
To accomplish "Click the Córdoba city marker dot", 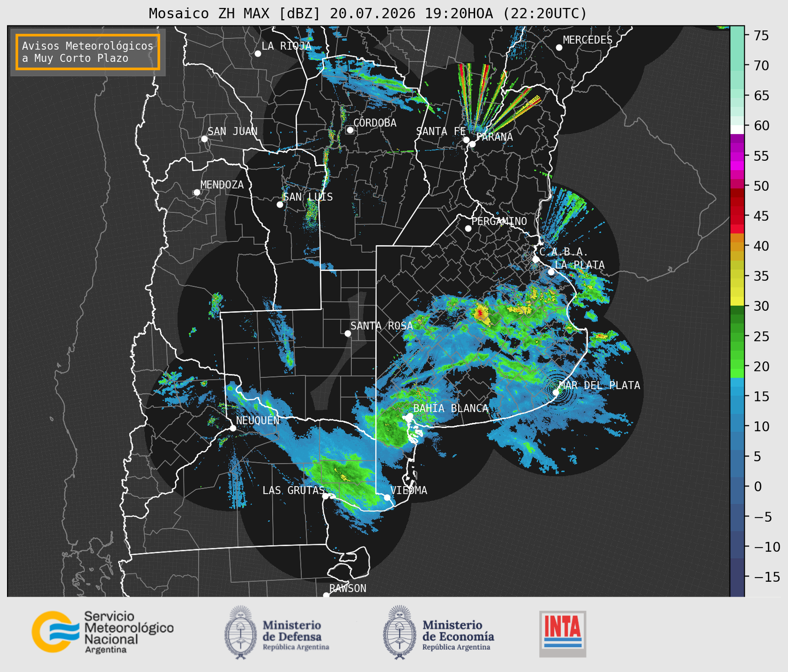I will 350,130.
